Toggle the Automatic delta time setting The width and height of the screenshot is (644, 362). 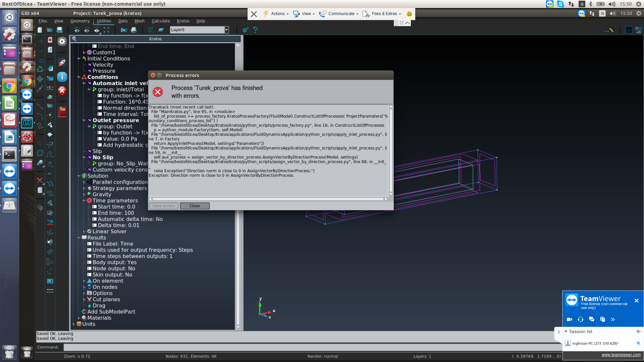tap(130, 219)
